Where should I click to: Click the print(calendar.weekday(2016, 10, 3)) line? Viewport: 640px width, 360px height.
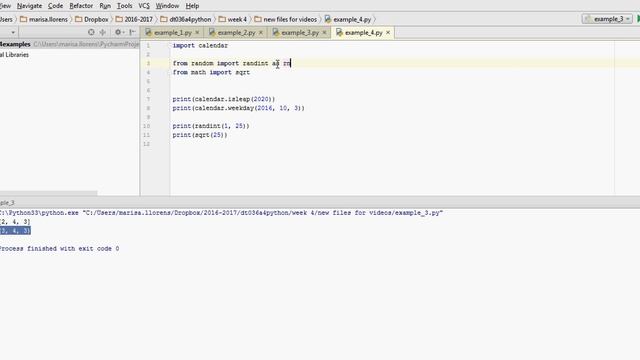238,108
